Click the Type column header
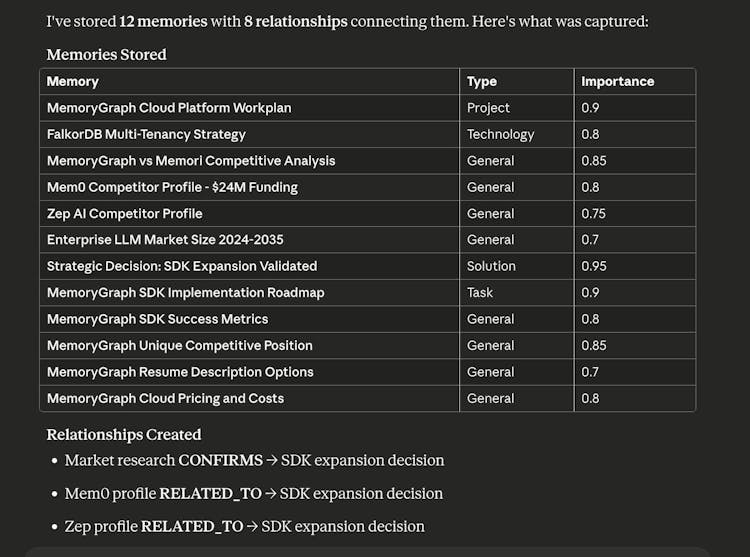This screenshot has width=750, height=557. (x=482, y=82)
